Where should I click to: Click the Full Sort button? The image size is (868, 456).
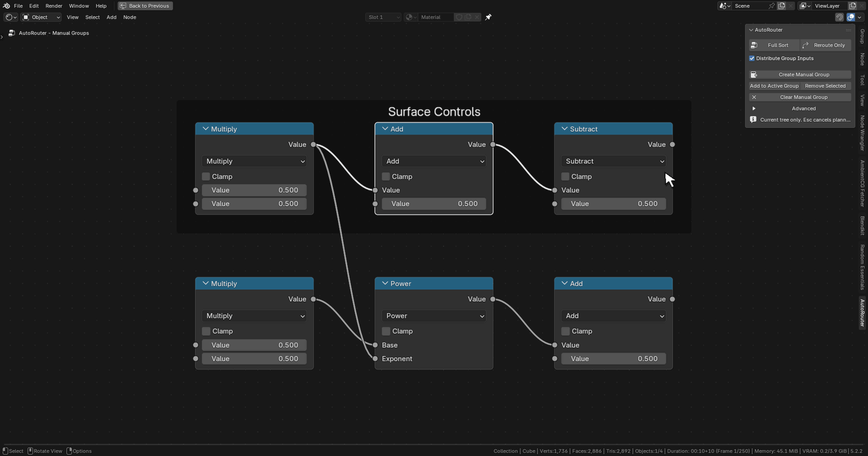coord(774,45)
